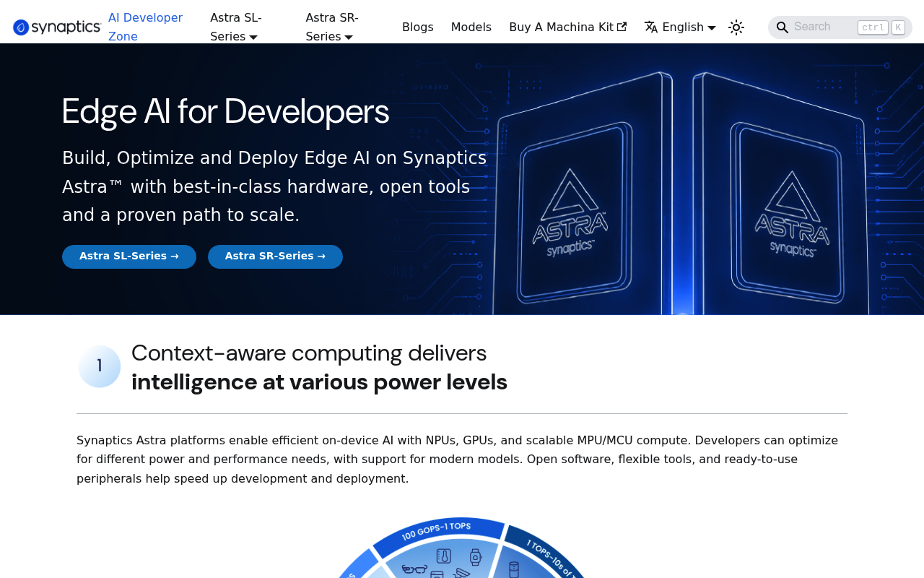Expand the Astra SL-Series dropdown menu

pyautogui.click(x=236, y=27)
